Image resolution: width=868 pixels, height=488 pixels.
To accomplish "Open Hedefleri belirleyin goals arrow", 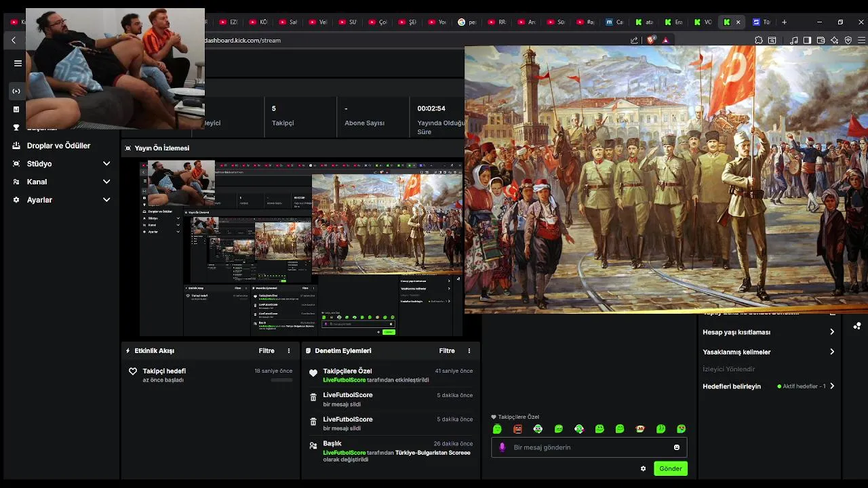I will click(832, 386).
